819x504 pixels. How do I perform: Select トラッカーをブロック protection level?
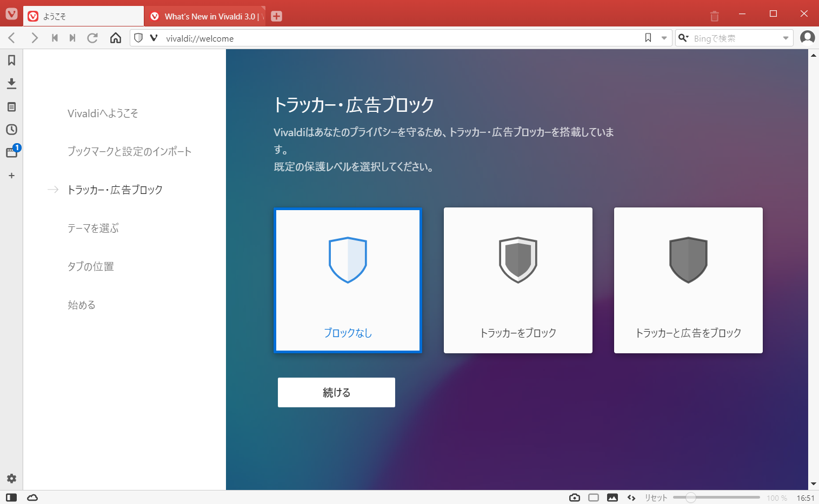517,280
